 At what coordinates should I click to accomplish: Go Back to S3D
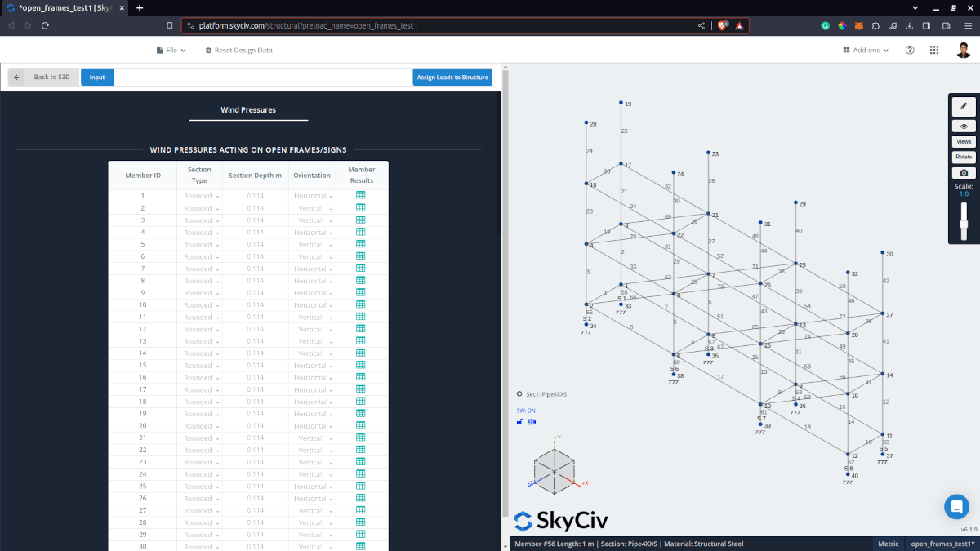[x=44, y=78]
